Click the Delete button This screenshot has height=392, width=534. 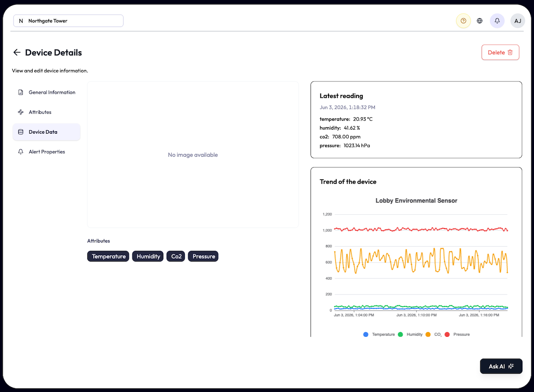pyautogui.click(x=500, y=52)
